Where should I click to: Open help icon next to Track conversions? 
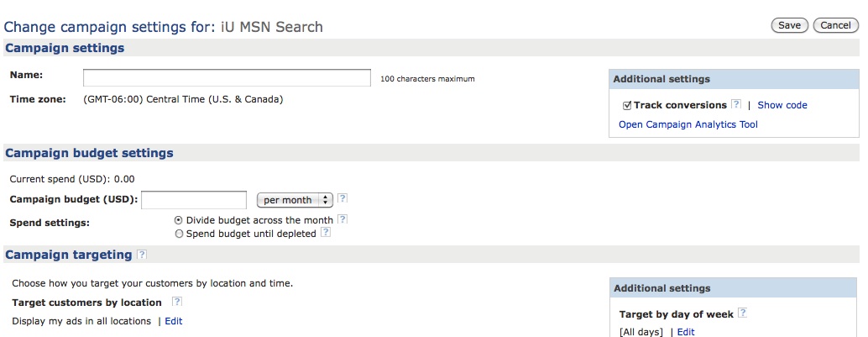point(735,104)
